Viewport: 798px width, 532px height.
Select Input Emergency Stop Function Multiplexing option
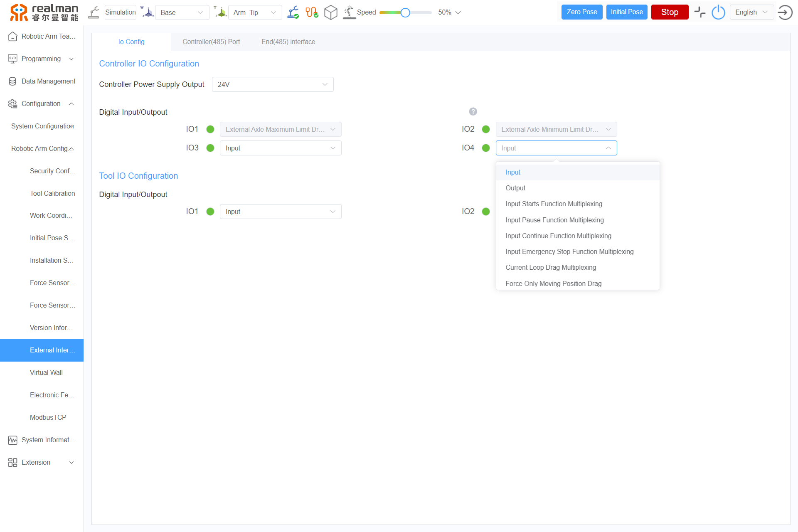tap(569, 251)
